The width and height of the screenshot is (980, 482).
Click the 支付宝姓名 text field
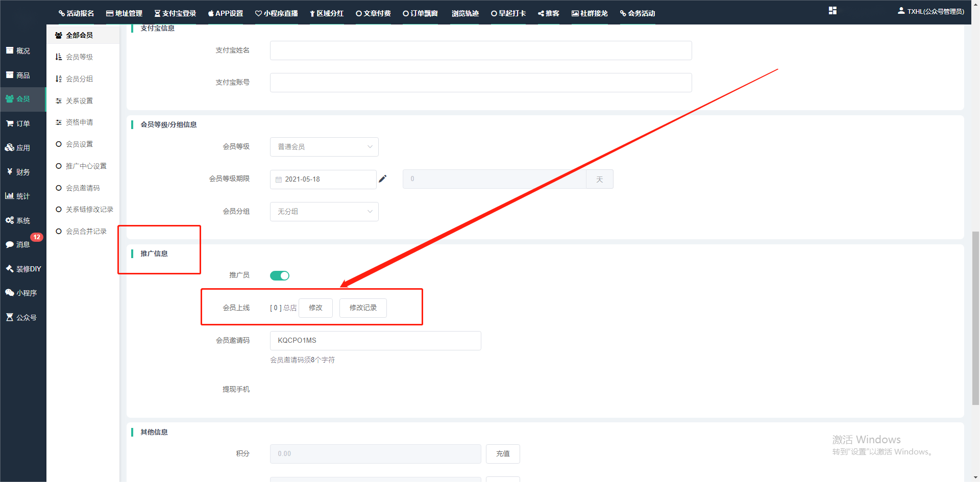(480, 50)
